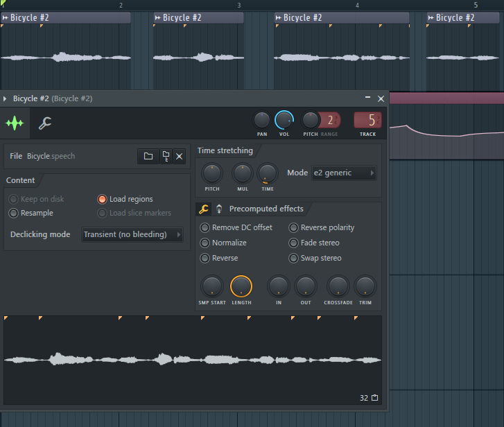
Task: Open the time stretching Mode dropdown
Action: tap(344, 173)
